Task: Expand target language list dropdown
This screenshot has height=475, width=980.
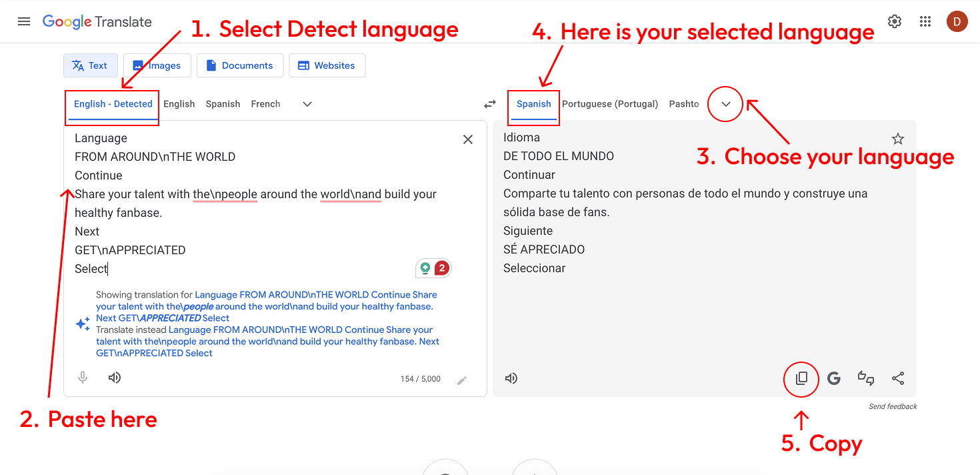Action: tap(726, 104)
